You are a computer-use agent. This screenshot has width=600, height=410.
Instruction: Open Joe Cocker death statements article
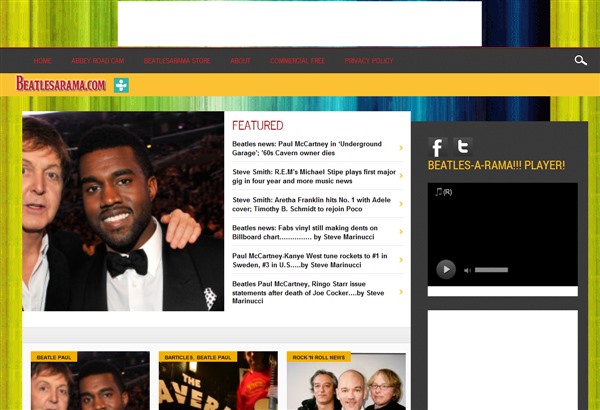click(x=308, y=292)
